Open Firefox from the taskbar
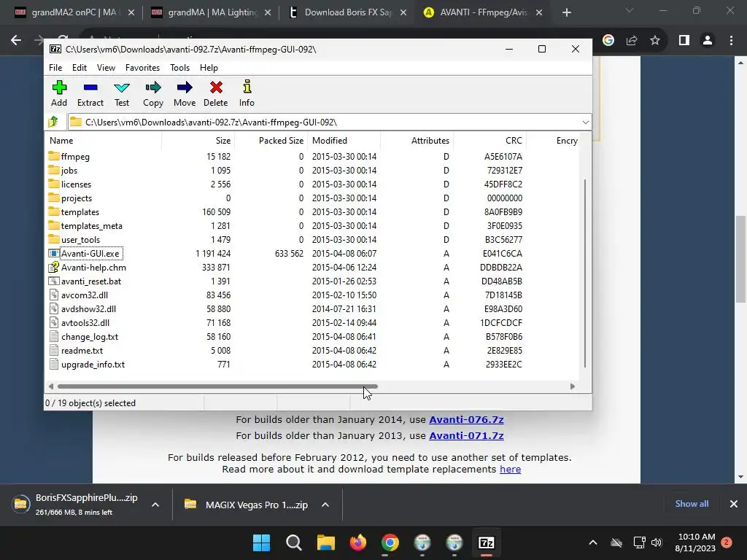The width and height of the screenshot is (747, 560). pyautogui.click(x=358, y=542)
